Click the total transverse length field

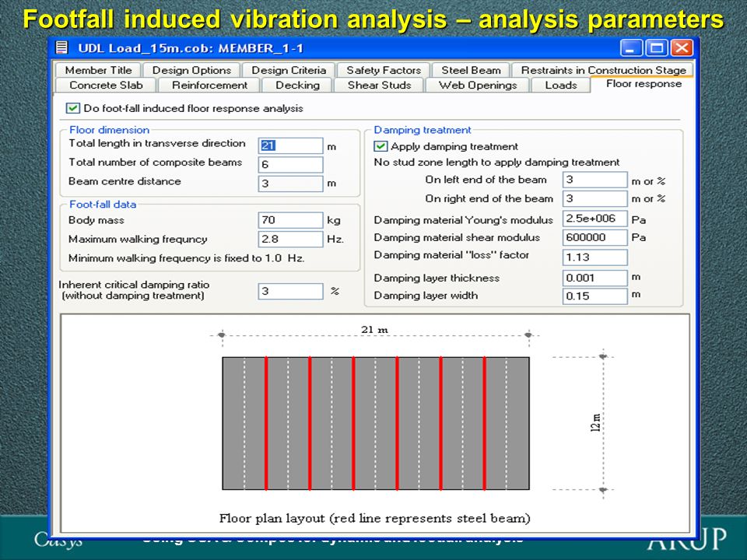[290, 145]
